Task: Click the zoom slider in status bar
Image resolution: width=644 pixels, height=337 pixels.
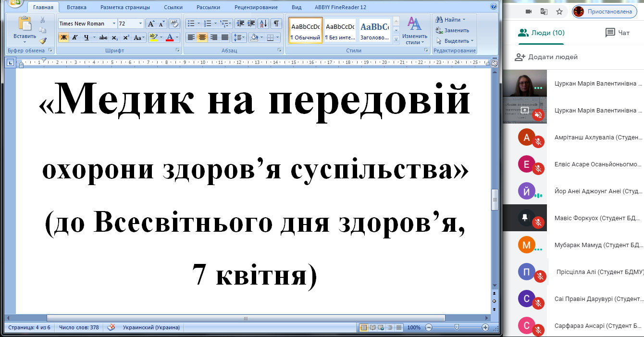Action: [x=457, y=327]
